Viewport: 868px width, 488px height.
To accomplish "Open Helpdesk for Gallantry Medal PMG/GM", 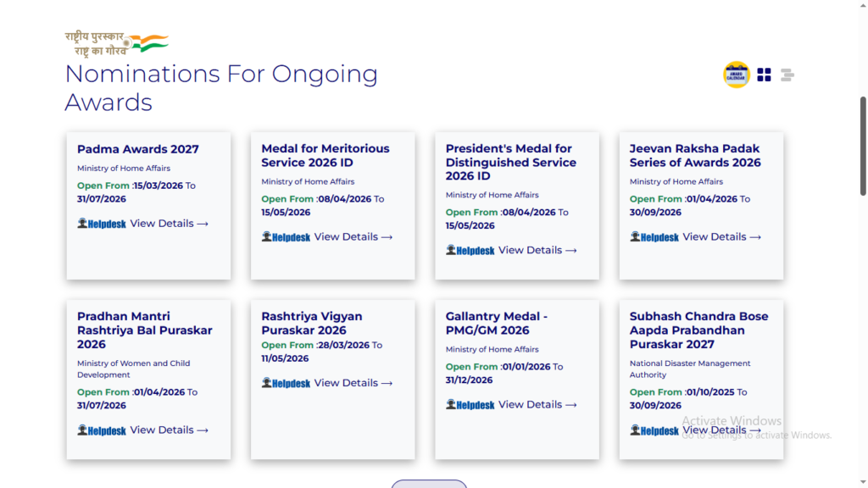I will click(470, 405).
